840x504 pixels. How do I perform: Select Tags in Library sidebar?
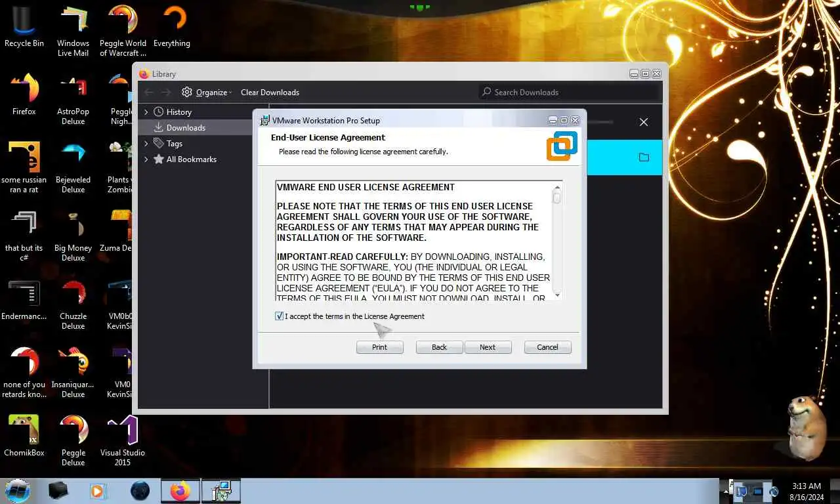pos(174,144)
